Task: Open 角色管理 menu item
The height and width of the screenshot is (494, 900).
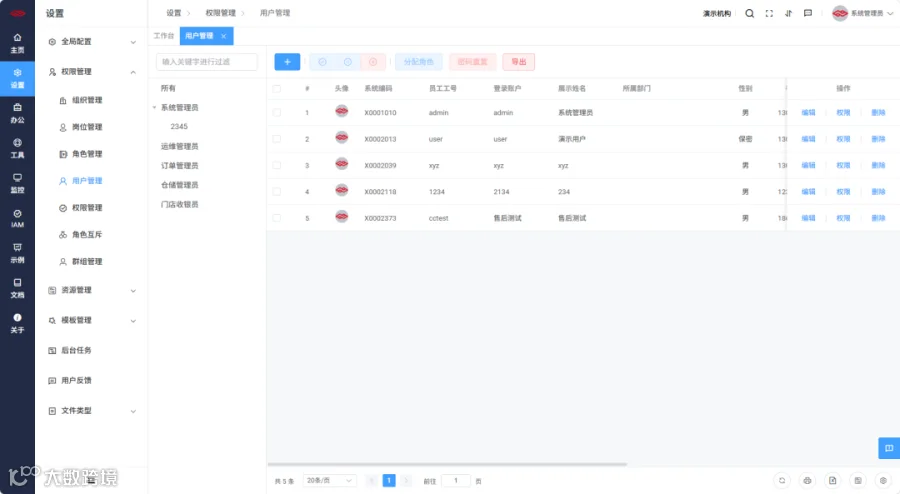Action: (87, 154)
